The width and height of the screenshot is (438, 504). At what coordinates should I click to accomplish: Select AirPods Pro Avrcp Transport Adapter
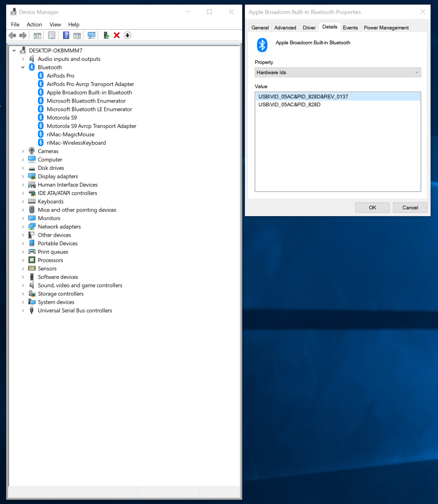(90, 84)
